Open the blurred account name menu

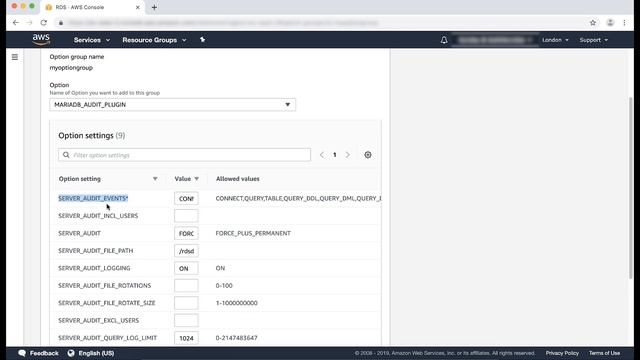(x=495, y=40)
